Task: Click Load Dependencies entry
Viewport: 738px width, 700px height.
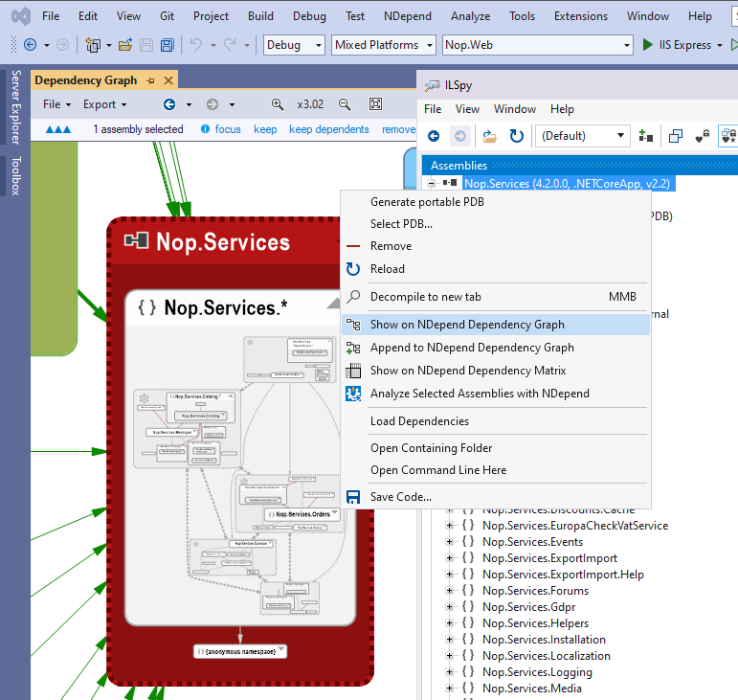Action: pyautogui.click(x=496, y=421)
